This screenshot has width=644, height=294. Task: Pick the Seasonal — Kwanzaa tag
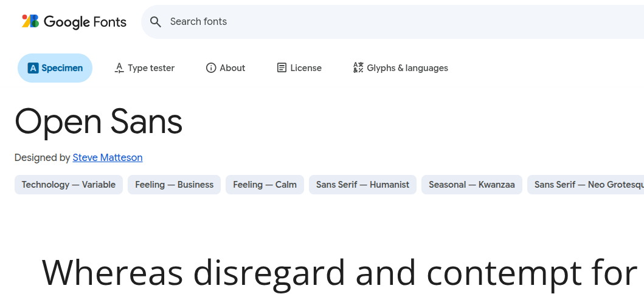tap(471, 185)
